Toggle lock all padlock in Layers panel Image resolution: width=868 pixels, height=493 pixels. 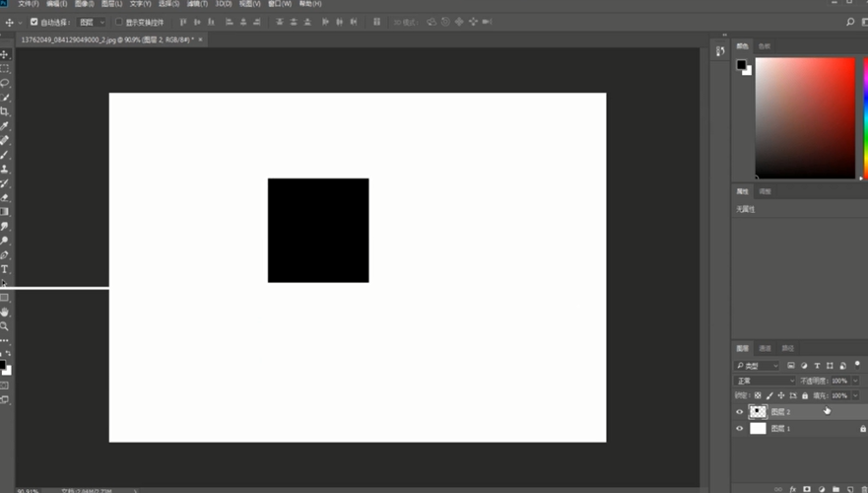coord(805,395)
